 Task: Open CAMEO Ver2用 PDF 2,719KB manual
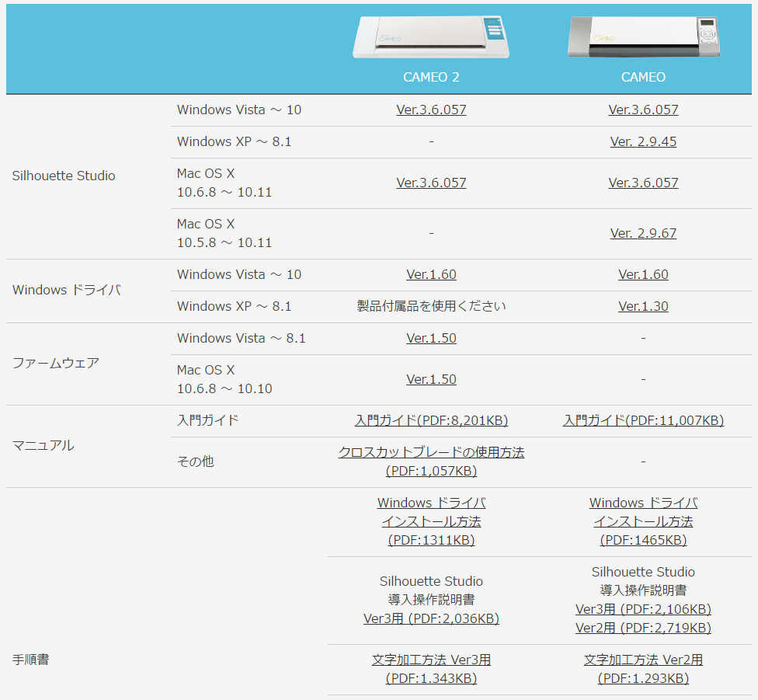(643, 628)
